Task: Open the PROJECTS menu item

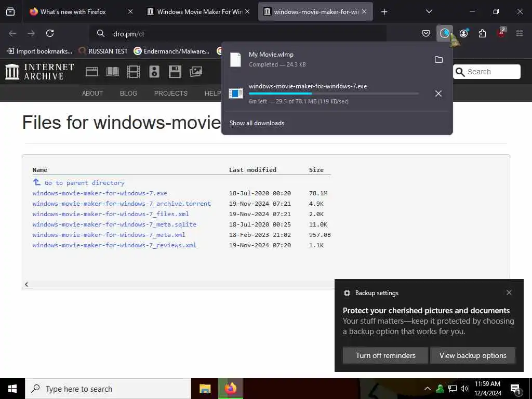Action: coord(170,94)
